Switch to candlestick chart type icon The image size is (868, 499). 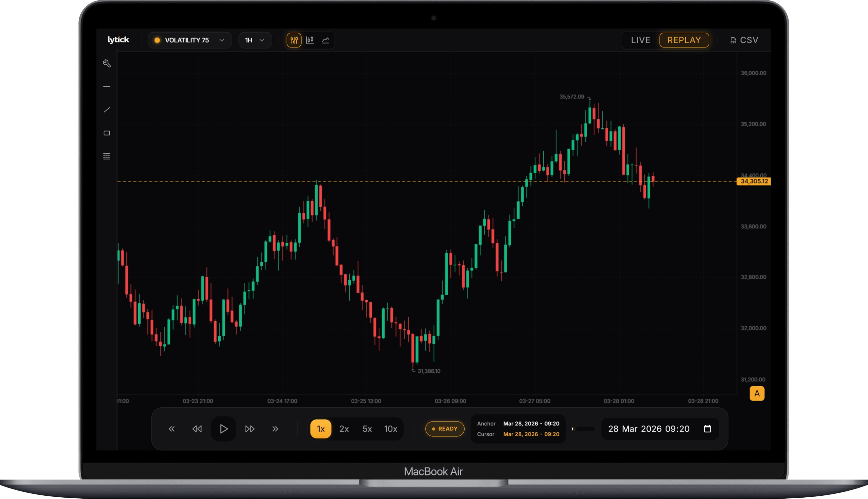pyautogui.click(x=310, y=40)
